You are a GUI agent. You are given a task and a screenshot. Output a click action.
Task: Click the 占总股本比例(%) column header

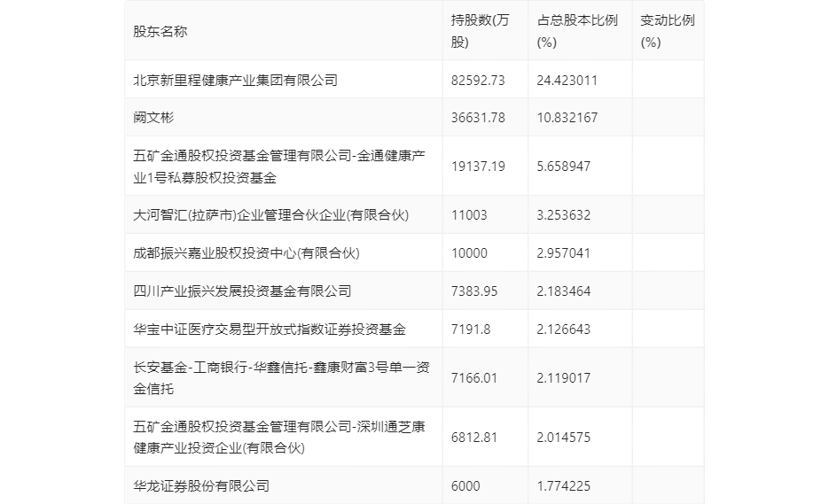coord(577,31)
